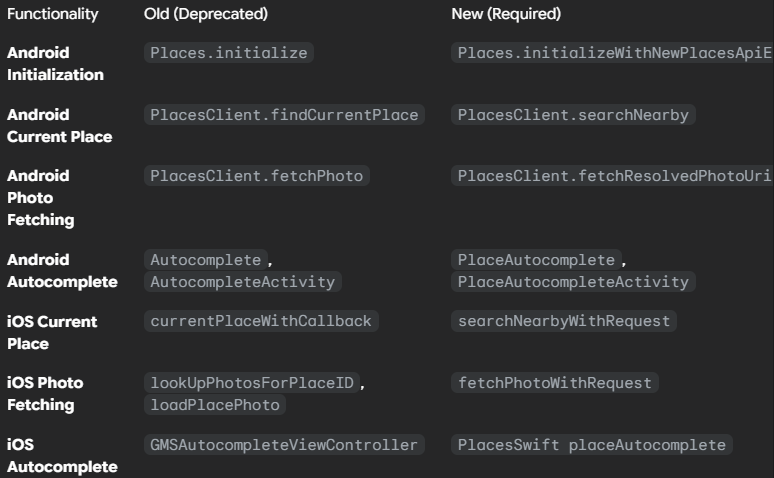Click fetchPhotoWithRequest code text

coord(555,383)
